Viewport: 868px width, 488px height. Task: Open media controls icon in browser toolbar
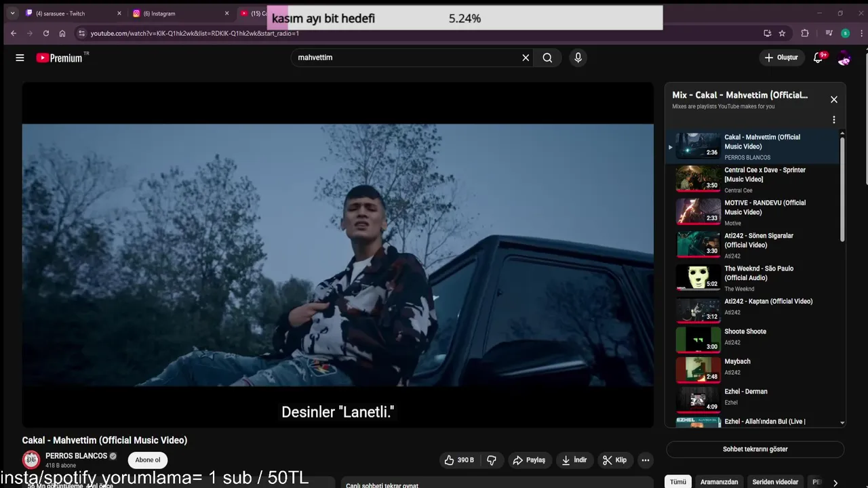click(829, 33)
